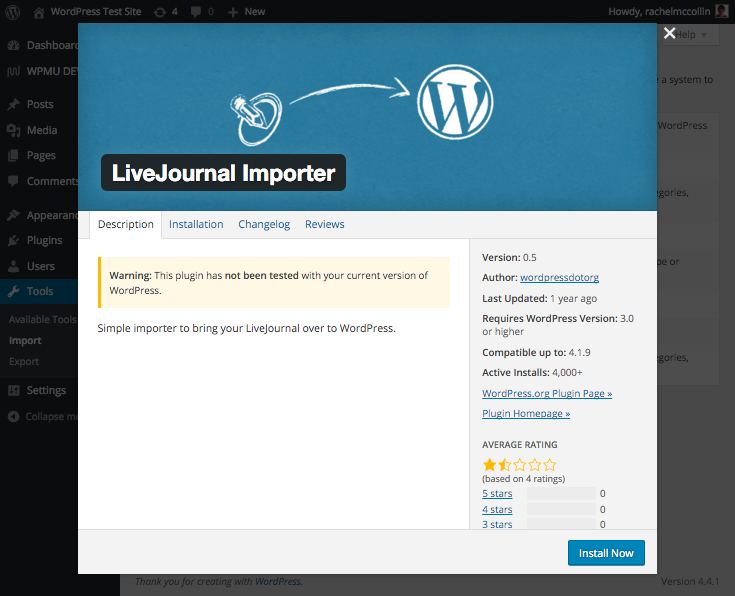
Task: Click the 4 stars rating link
Action: [497, 509]
